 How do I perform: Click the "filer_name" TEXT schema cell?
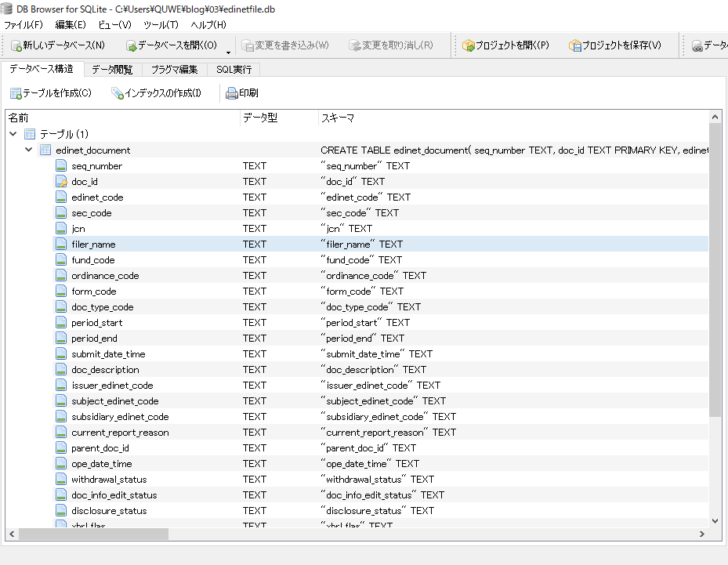coord(362,244)
